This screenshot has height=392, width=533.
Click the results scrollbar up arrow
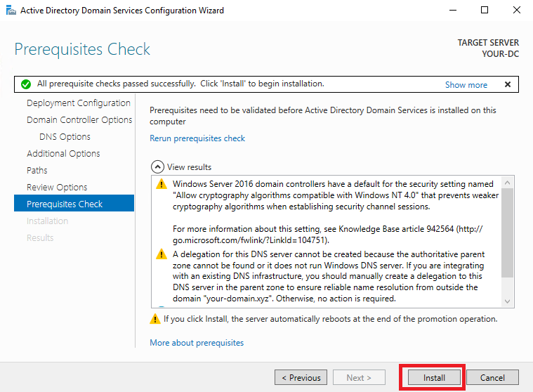click(508, 183)
